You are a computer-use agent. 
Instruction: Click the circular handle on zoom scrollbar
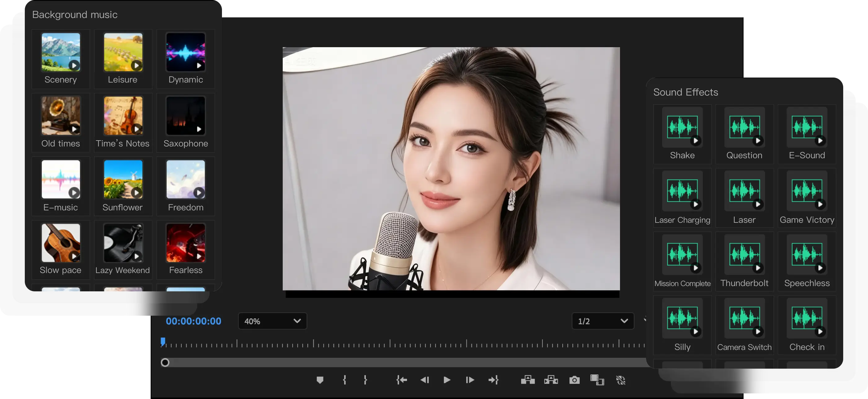coord(165,363)
